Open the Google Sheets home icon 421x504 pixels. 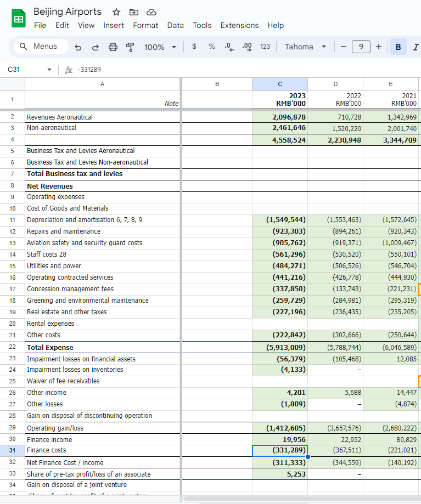[19, 18]
